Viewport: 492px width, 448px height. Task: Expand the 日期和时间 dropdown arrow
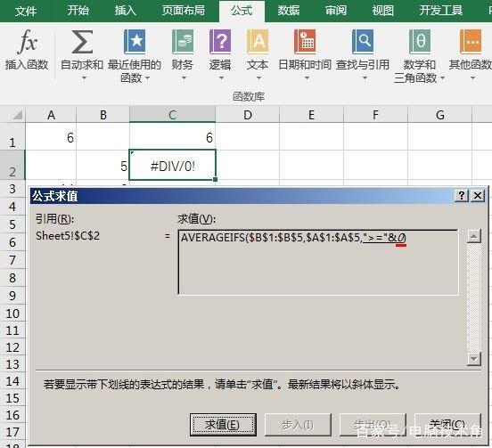click(x=307, y=77)
